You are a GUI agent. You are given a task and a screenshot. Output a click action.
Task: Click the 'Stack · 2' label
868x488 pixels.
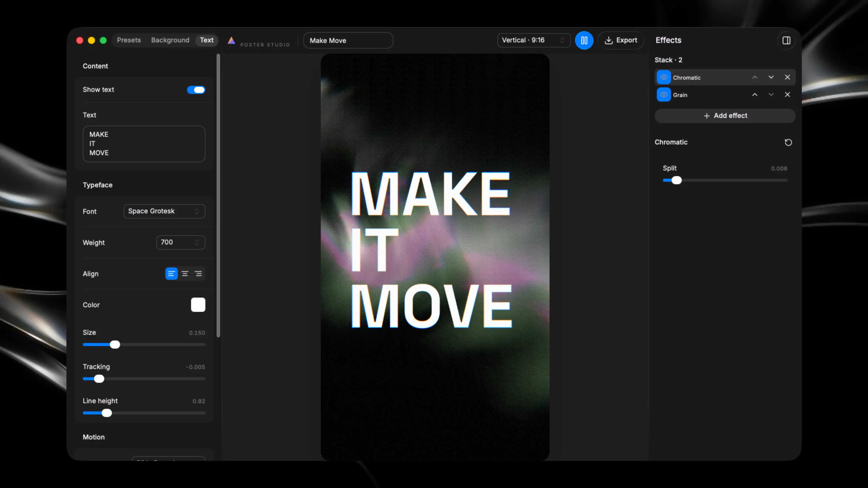[x=668, y=60]
